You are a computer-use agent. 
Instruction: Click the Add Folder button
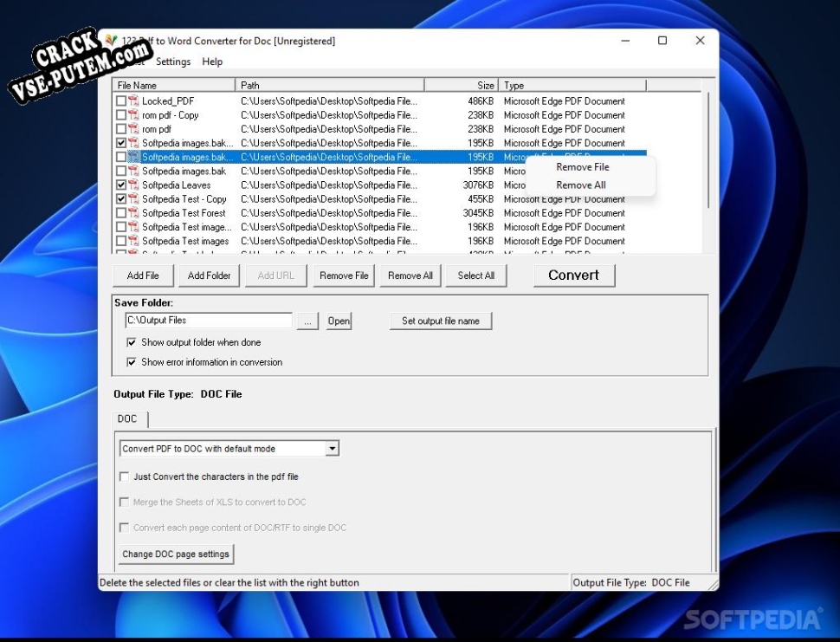tap(210, 276)
